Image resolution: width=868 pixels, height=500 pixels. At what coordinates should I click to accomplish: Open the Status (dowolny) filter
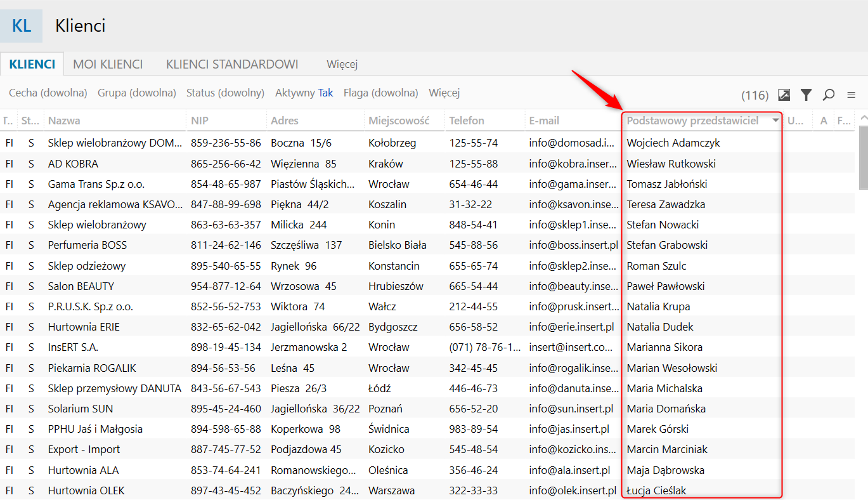pyautogui.click(x=225, y=93)
